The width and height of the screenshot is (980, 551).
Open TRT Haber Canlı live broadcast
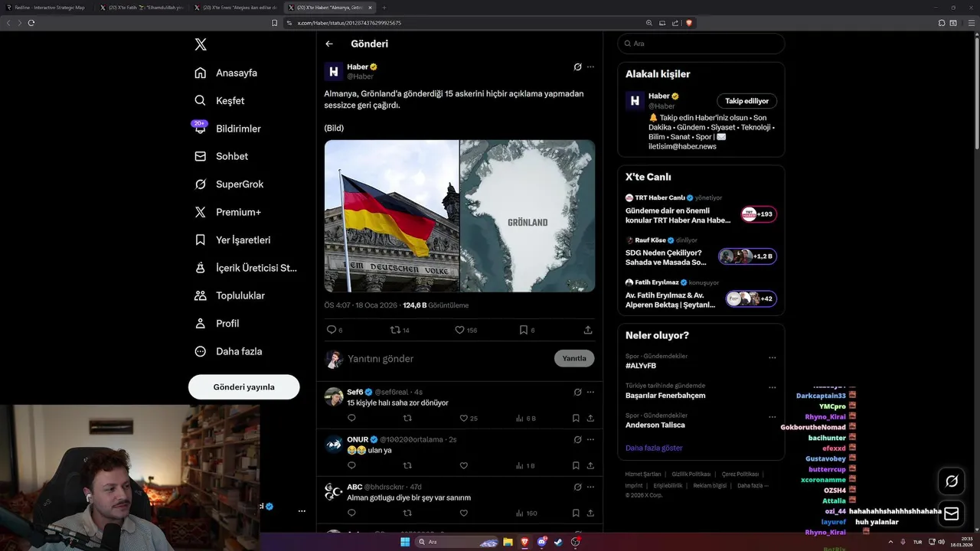pos(701,210)
